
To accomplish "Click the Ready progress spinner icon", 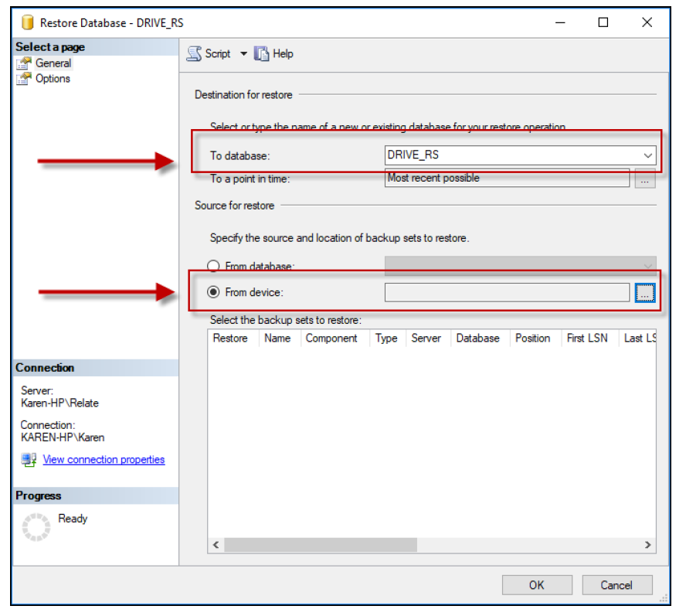I will point(36,527).
